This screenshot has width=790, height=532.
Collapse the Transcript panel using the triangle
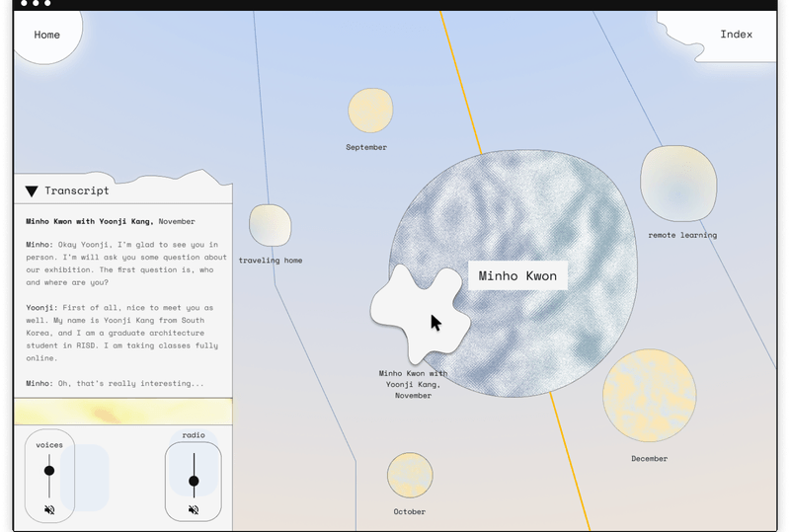point(32,191)
